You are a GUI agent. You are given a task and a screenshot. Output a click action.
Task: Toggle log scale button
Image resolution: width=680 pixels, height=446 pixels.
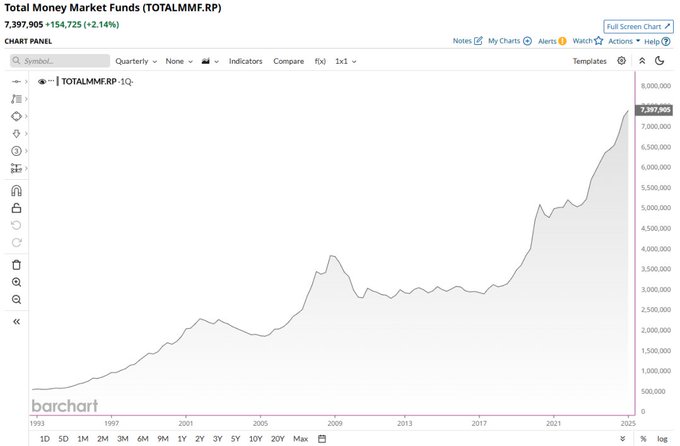tap(662, 439)
